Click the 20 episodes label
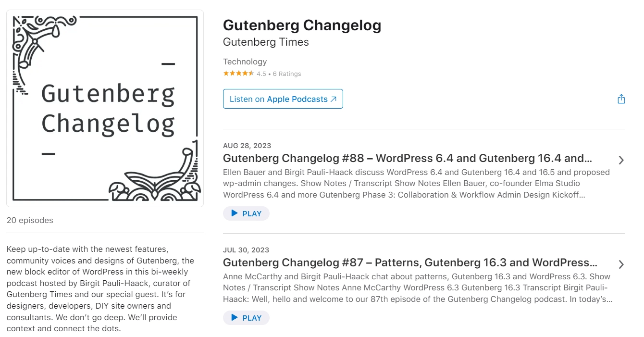The width and height of the screenshot is (644, 337). click(x=29, y=220)
